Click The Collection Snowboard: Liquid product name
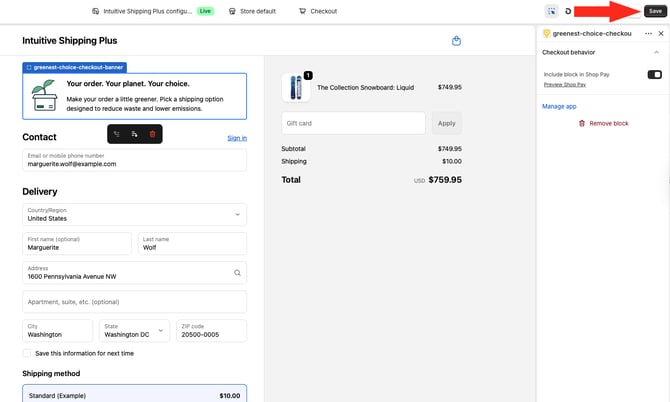670x402 pixels. click(x=365, y=88)
